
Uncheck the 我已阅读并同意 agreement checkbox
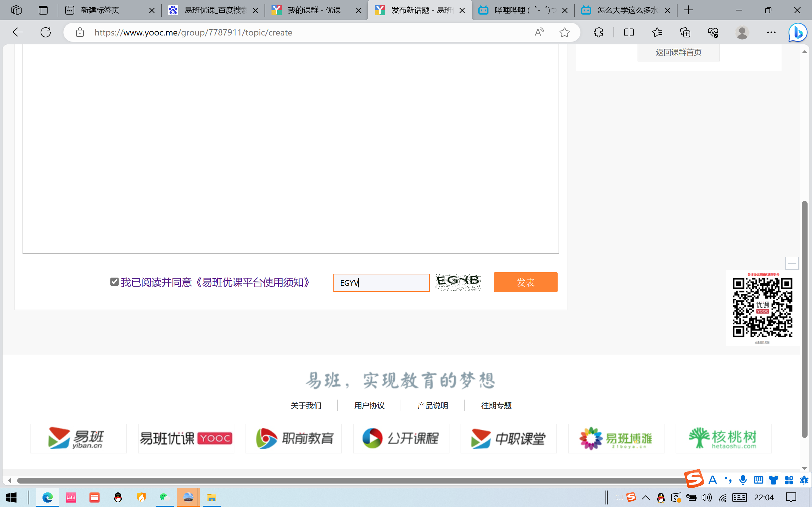[115, 282]
